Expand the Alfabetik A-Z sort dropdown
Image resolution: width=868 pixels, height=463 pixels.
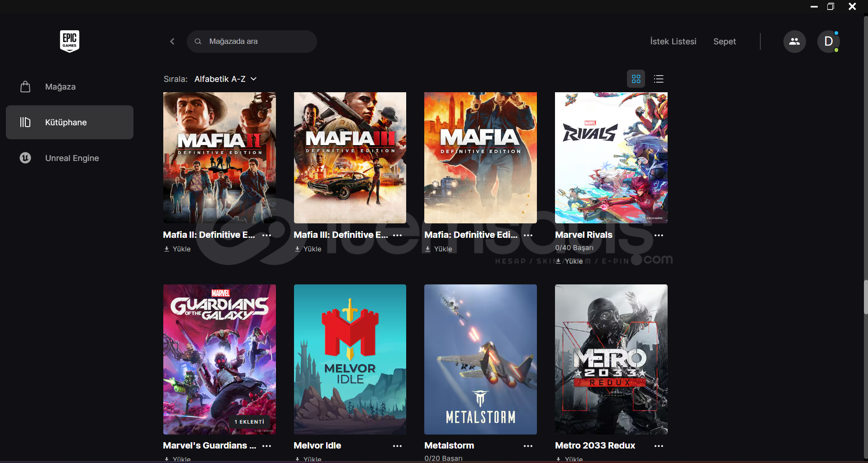(x=226, y=79)
